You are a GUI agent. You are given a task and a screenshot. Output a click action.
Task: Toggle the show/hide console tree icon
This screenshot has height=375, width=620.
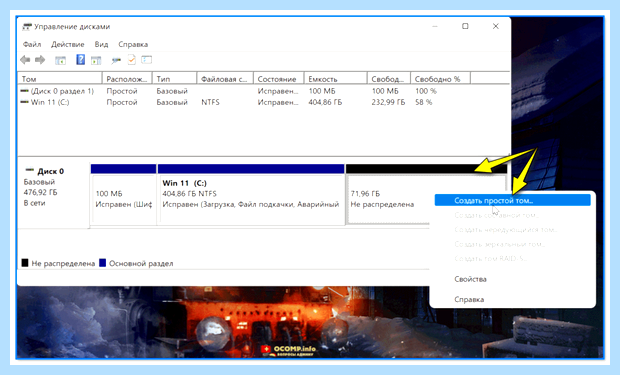(60, 60)
